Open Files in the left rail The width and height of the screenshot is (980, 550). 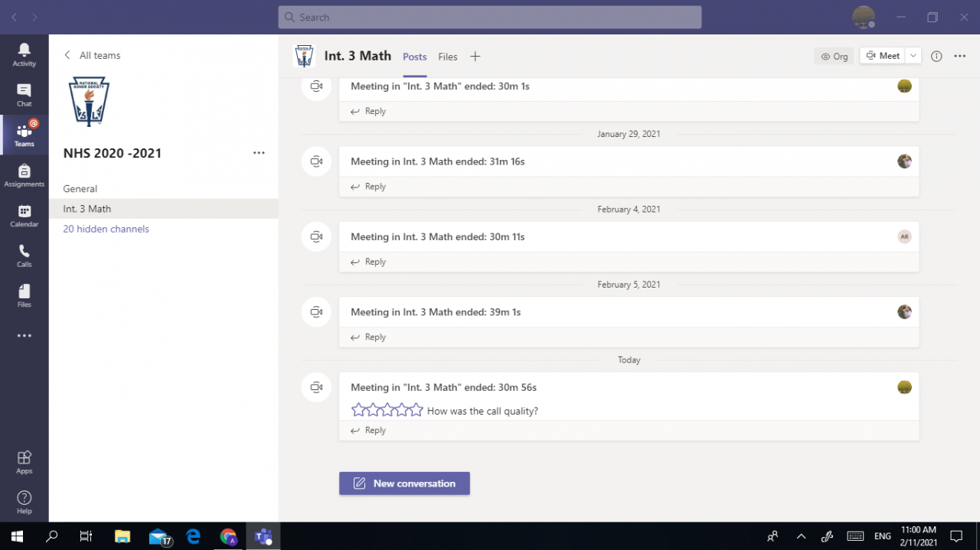[x=24, y=295]
